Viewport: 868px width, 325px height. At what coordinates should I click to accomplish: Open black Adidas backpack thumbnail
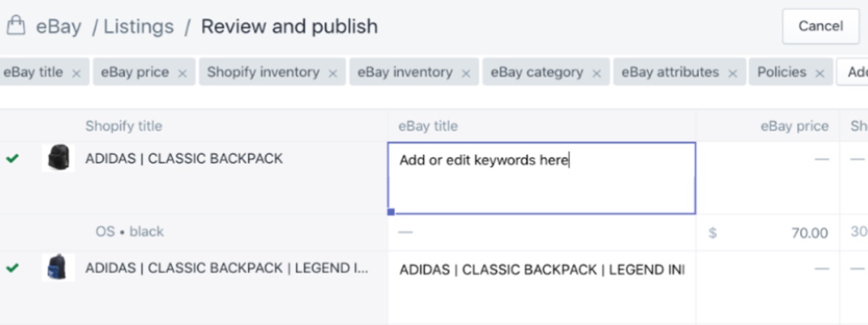tap(58, 158)
